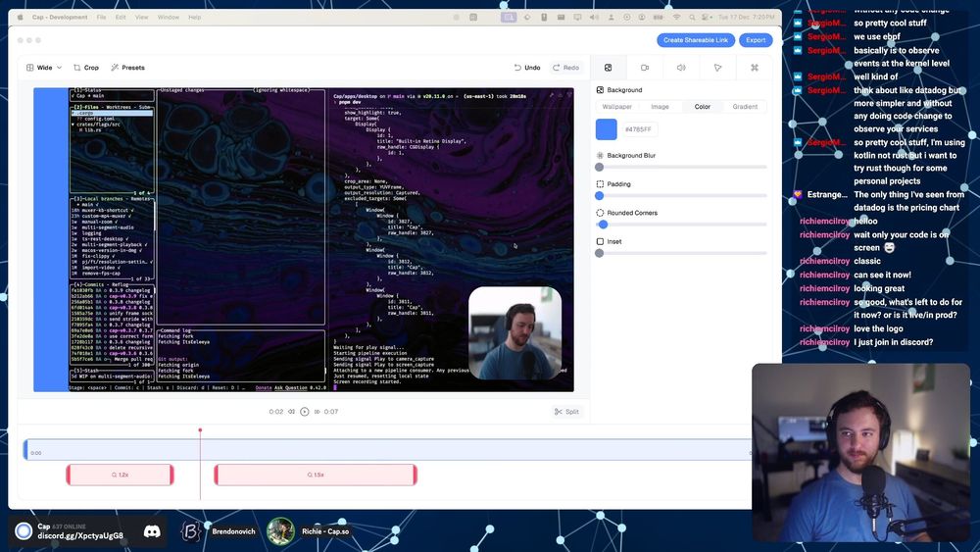
Task: Open Presets in the editor toolbar
Action: pyautogui.click(x=127, y=68)
